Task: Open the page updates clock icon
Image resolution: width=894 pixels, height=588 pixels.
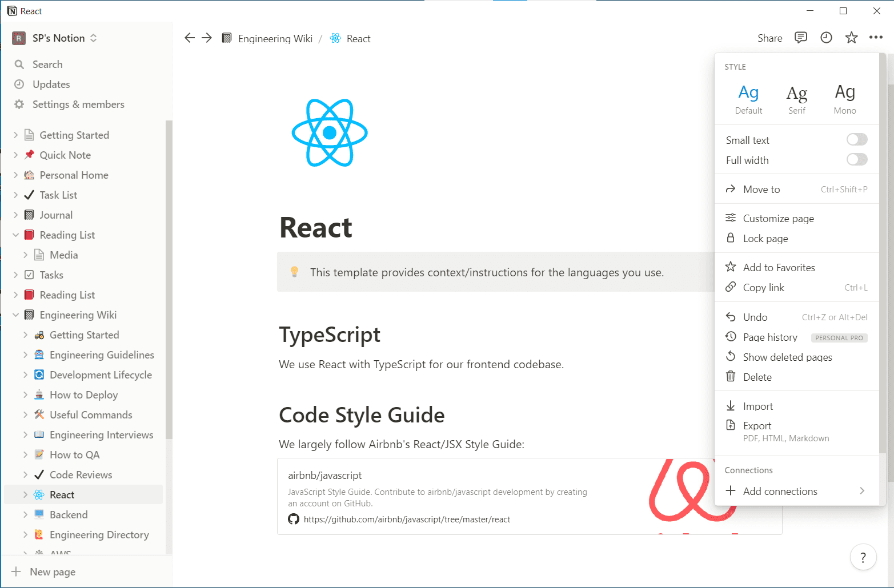Action: (826, 38)
